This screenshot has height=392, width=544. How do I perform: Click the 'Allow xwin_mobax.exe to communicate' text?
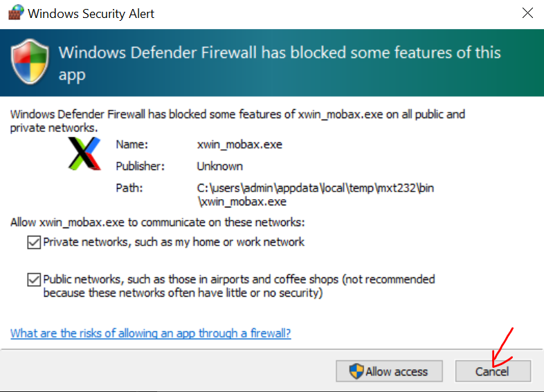pos(158,222)
